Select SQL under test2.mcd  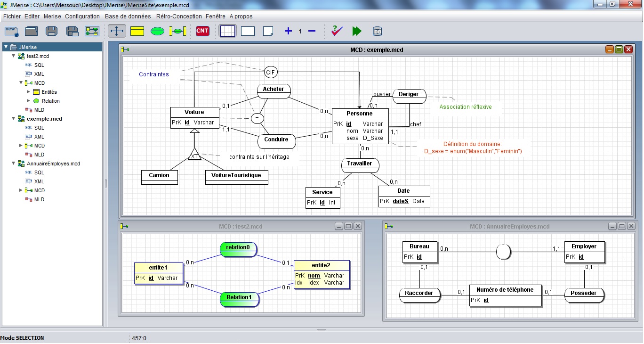(x=39, y=65)
